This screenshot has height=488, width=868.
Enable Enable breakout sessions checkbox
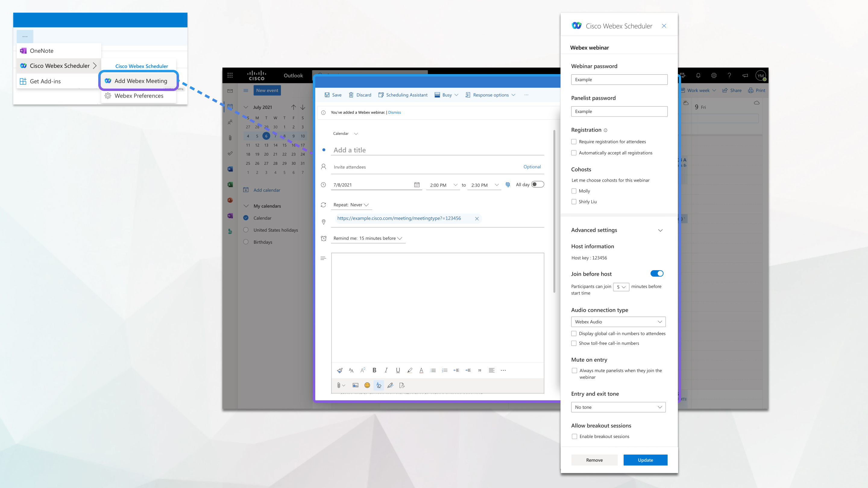(574, 436)
